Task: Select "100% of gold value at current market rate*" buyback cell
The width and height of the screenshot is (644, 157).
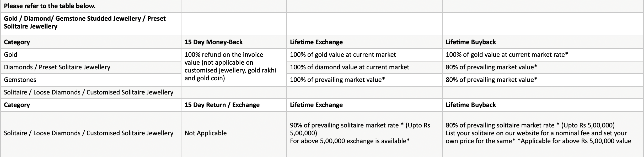Action: (x=507, y=55)
